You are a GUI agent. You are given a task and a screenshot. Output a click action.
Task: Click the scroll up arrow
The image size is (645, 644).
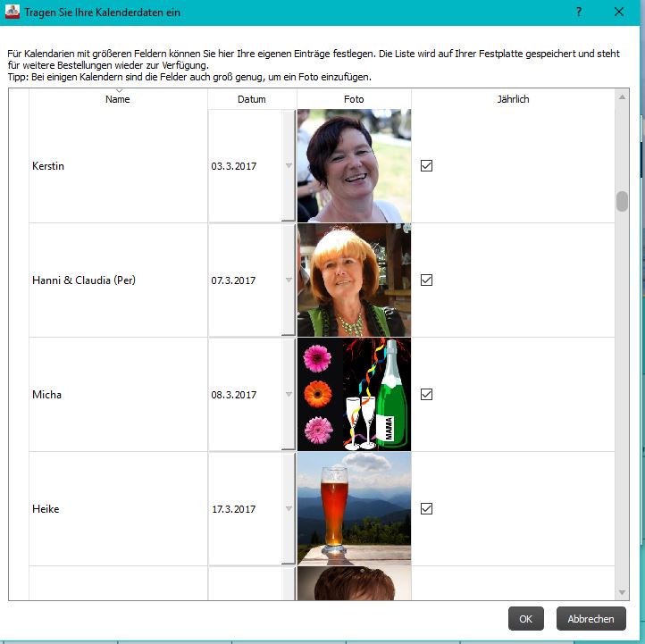622,97
